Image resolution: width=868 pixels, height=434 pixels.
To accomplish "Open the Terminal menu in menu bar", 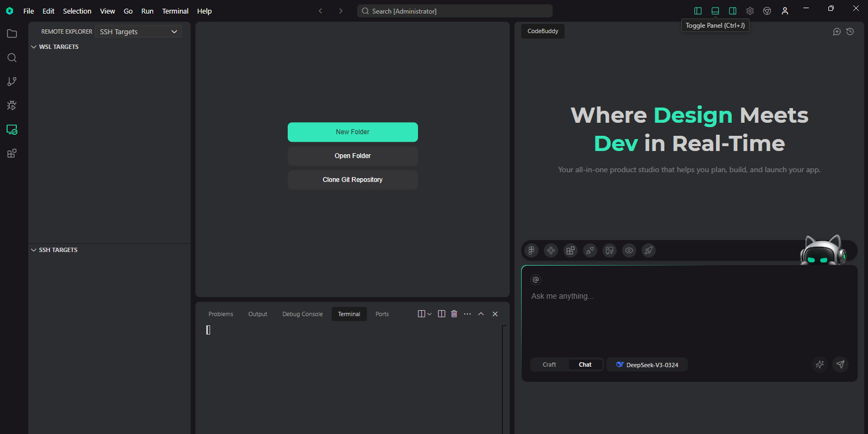I will pos(175,11).
